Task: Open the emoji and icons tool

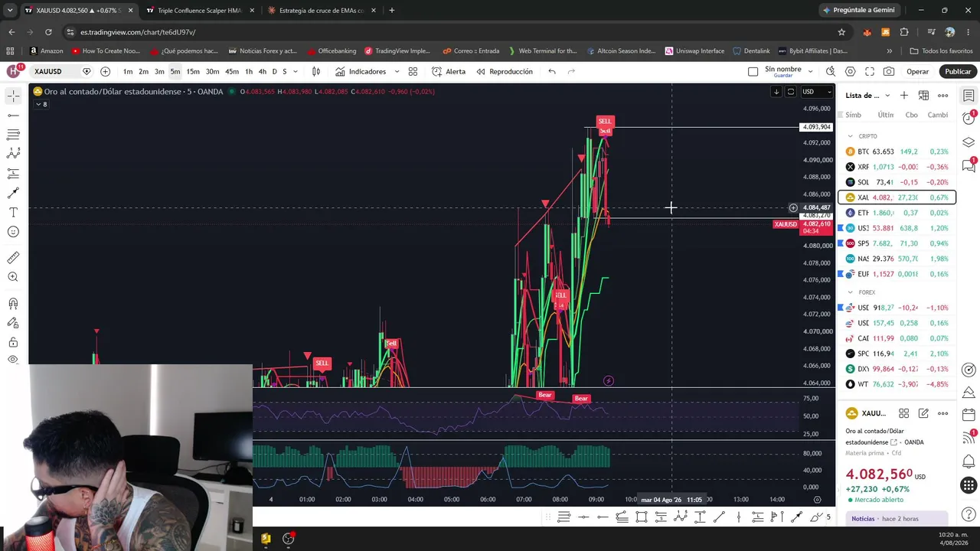Action: [13, 232]
